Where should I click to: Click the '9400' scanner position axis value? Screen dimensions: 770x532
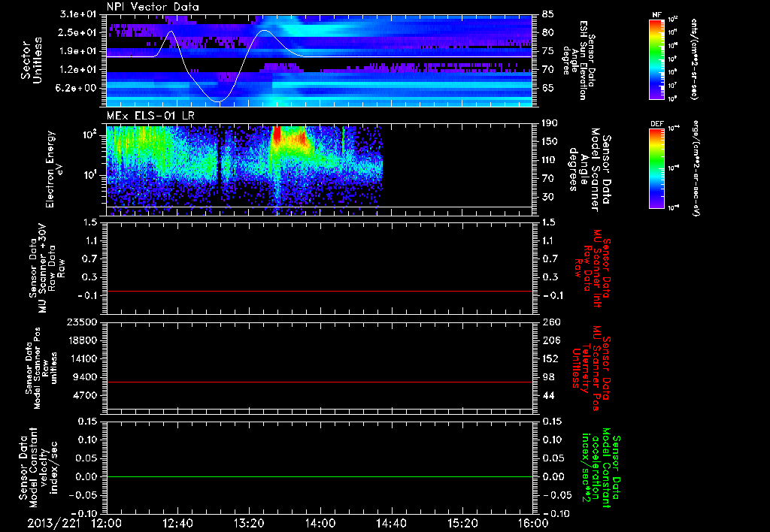[x=85, y=377]
